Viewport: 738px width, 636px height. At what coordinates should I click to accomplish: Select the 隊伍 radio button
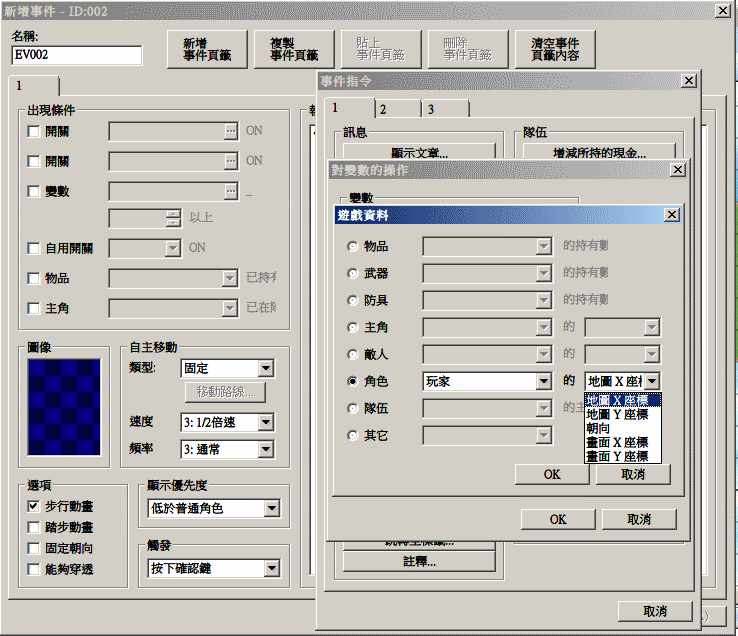pyautogui.click(x=353, y=409)
